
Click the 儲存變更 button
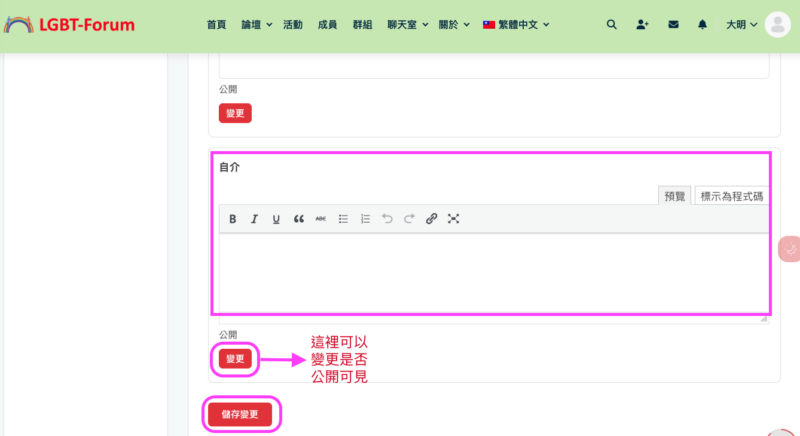point(240,414)
